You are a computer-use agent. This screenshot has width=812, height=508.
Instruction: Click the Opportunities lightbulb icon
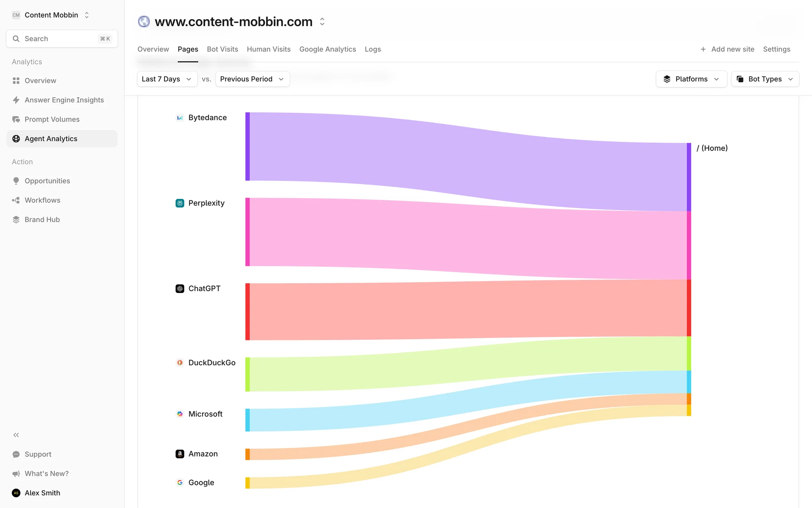tap(16, 181)
